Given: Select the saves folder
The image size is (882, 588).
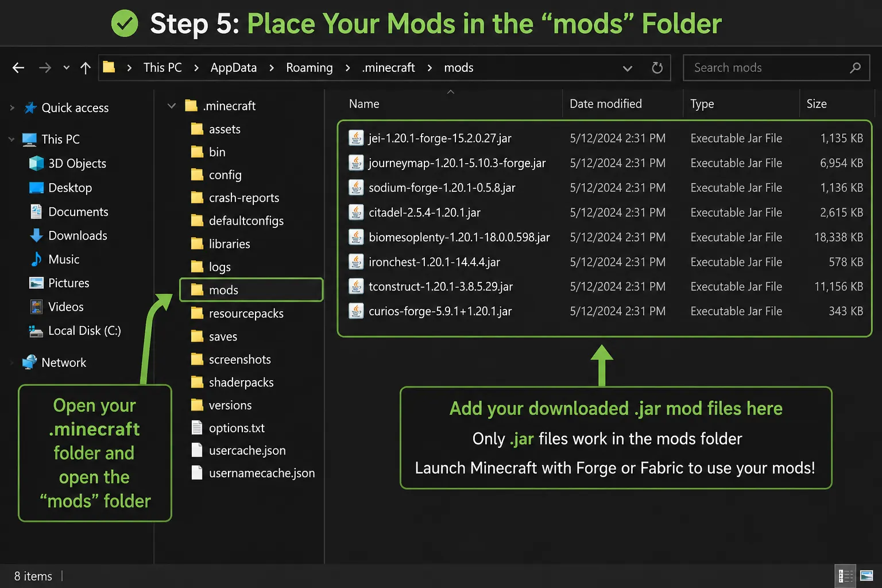Looking at the screenshot, I should [214, 336].
